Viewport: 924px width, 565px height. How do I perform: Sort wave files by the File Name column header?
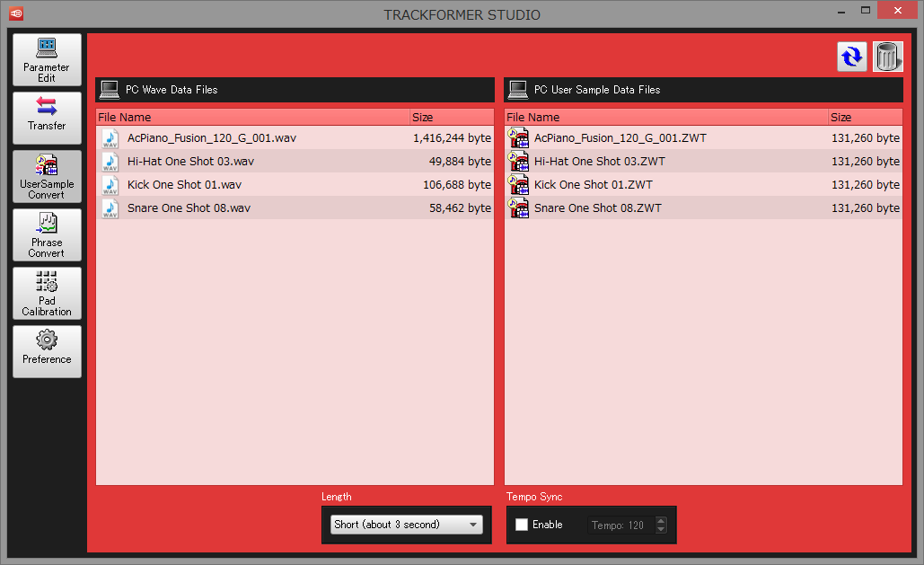pyautogui.click(x=253, y=117)
